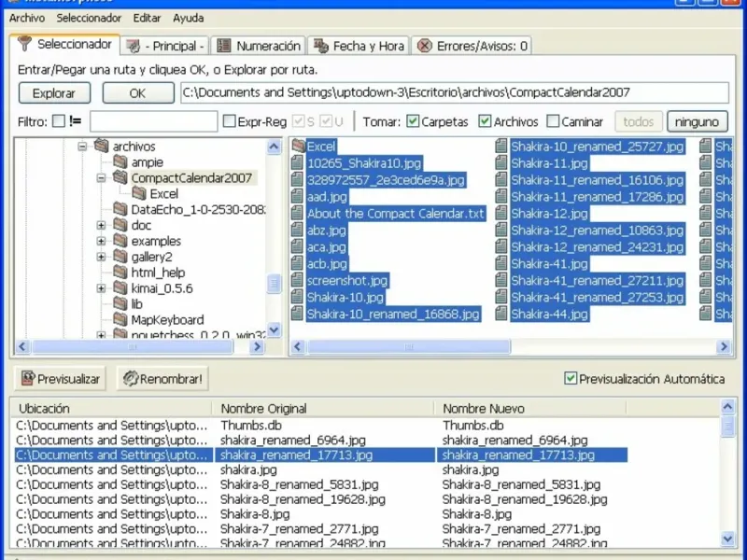Expand the examples folder node

click(101, 241)
